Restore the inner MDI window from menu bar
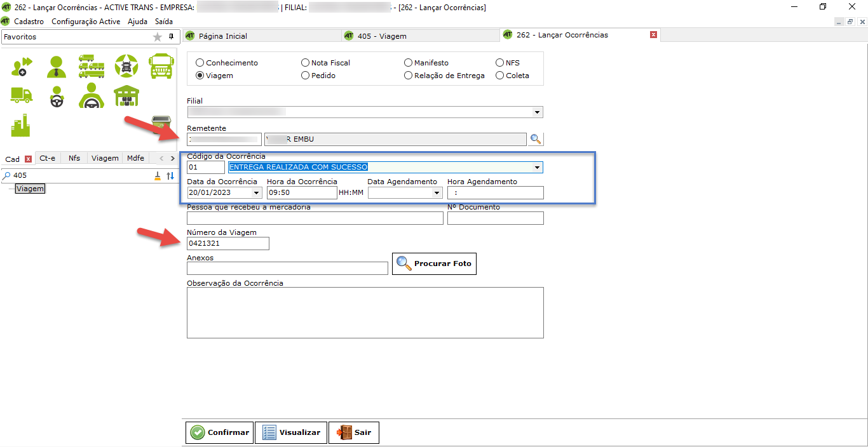The width and height of the screenshot is (868, 447). (850, 22)
